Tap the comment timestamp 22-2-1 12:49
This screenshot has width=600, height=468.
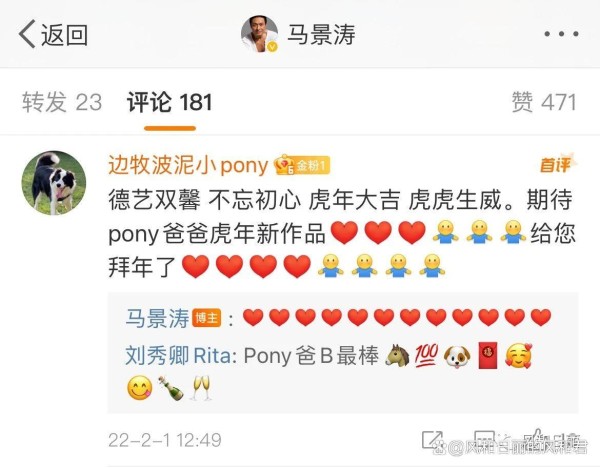pyautogui.click(x=165, y=440)
